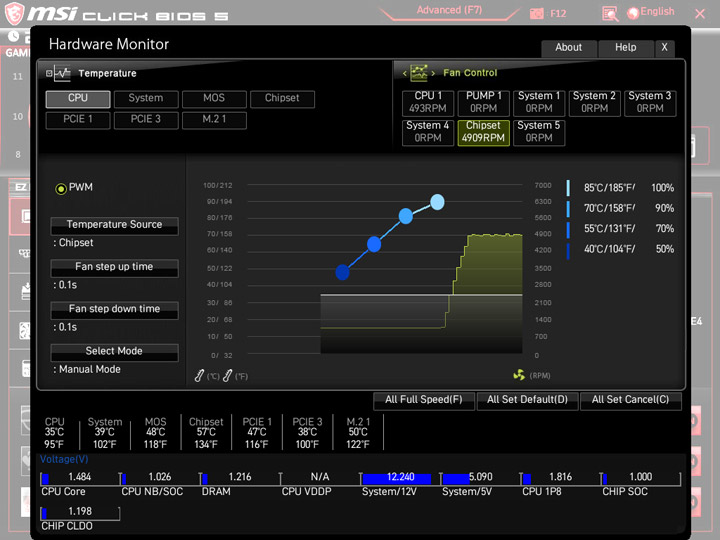The width and height of the screenshot is (720, 540).
Task: Select PCIE 1 temperature sensor
Action: point(78,120)
